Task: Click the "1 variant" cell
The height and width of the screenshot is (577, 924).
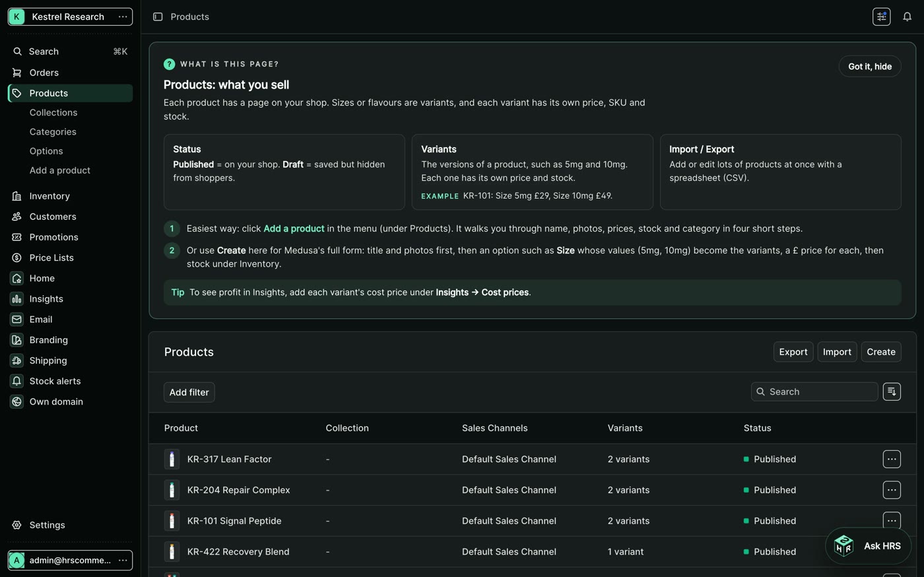Action: tap(626, 551)
